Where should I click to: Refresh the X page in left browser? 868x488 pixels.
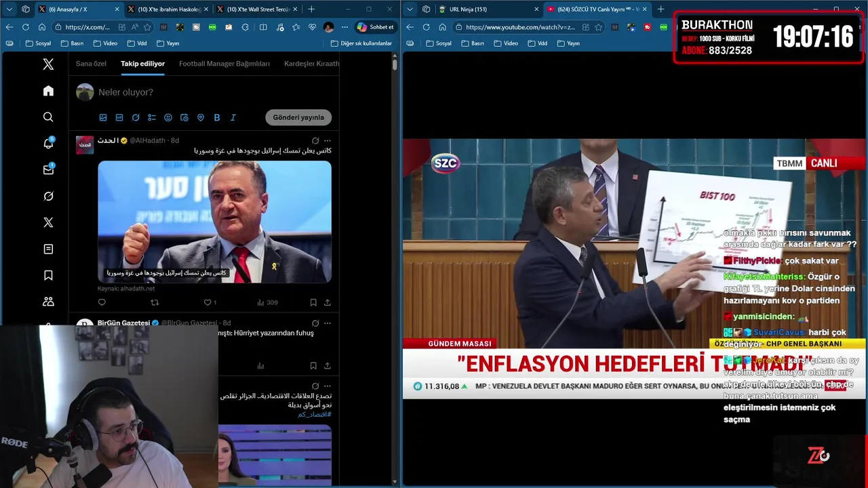pos(25,27)
